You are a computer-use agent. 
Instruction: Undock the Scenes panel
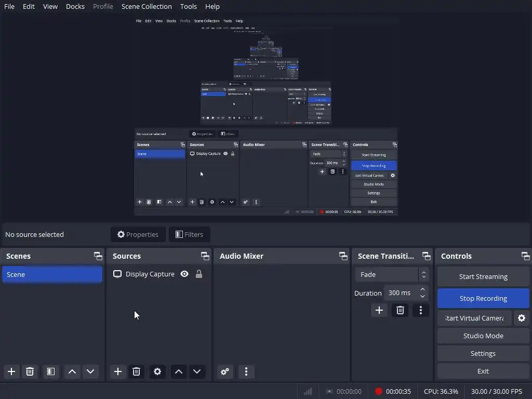98,256
